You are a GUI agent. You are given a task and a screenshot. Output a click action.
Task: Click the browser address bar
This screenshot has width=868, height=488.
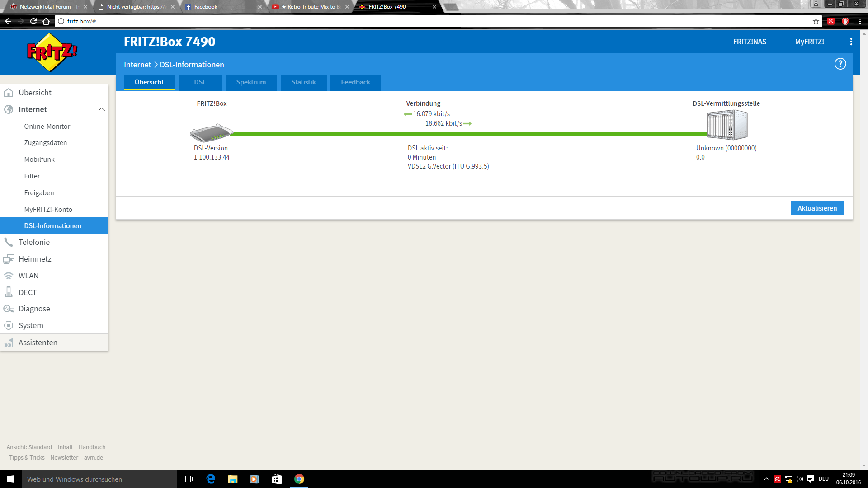coord(407,21)
